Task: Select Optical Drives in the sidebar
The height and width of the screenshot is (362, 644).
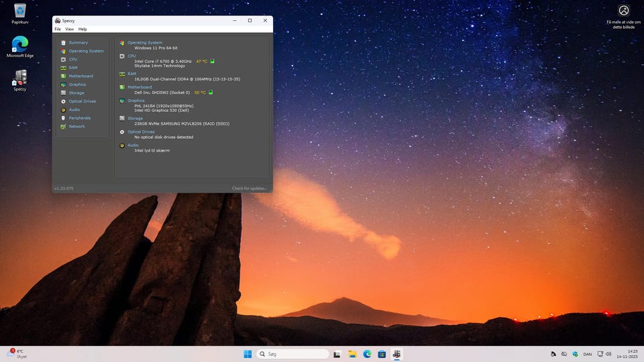Action: coord(82,101)
